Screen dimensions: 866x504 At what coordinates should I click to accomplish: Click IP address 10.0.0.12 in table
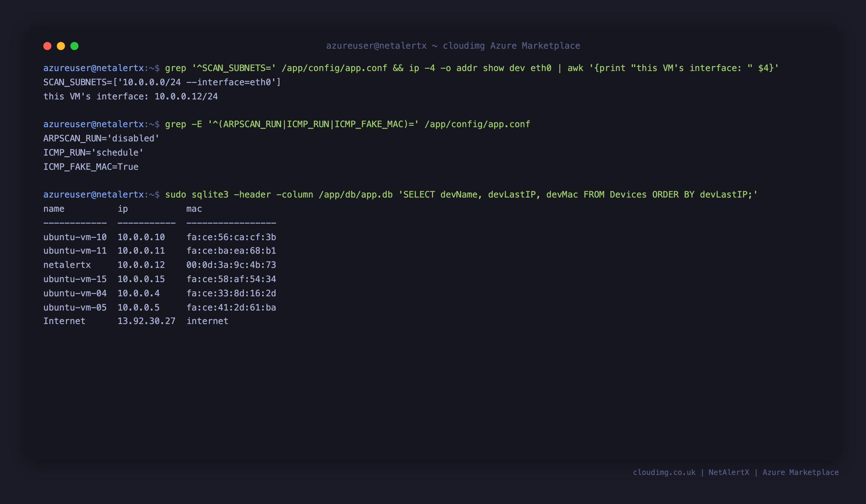tap(141, 265)
